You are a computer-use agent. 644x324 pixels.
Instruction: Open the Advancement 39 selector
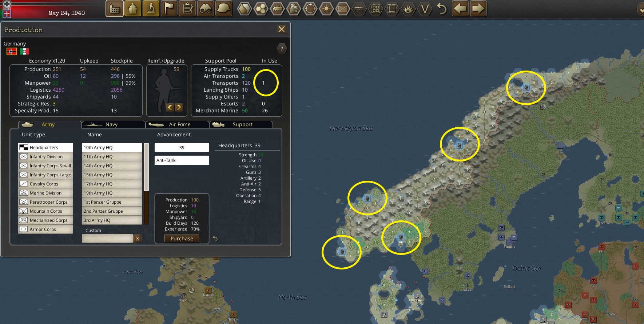point(182,147)
